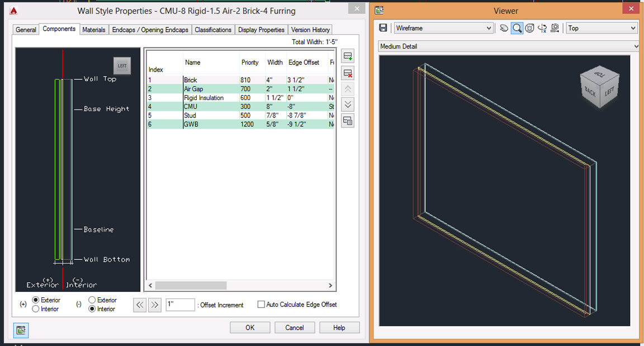The width and height of the screenshot is (644, 346).
Task: Enable Auto Calculate Edge Offset checkbox
Action: click(x=261, y=305)
